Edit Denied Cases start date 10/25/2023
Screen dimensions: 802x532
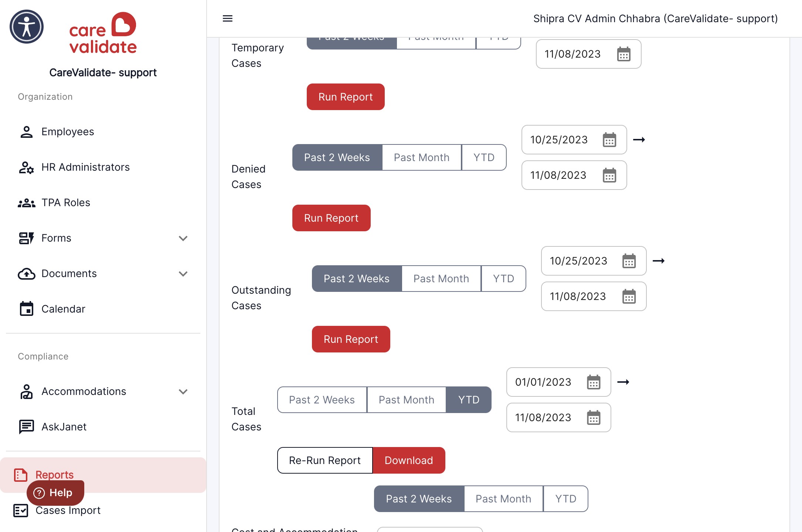pyautogui.click(x=574, y=140)
